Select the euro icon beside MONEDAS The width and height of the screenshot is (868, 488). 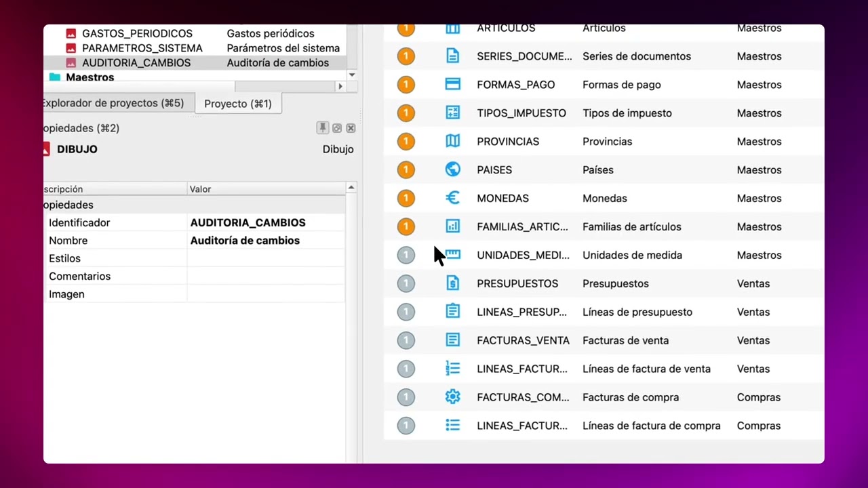(452, 198)
